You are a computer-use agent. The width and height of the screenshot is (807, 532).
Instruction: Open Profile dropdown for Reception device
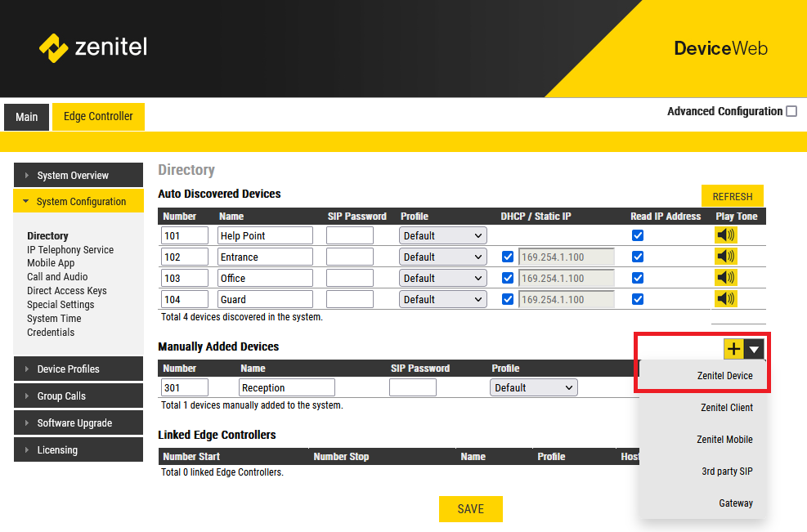(x=533, y=387)
